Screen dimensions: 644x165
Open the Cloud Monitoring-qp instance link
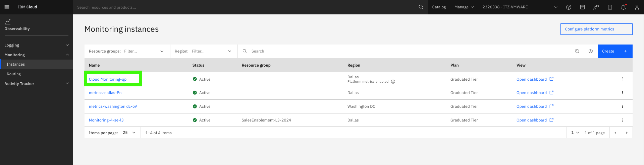tap(108, 79)
